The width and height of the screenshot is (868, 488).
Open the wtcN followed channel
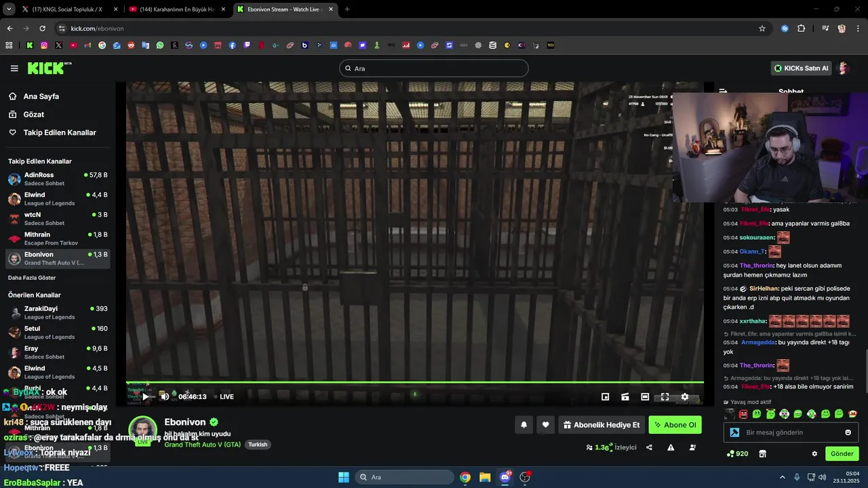tap(57, 218)
